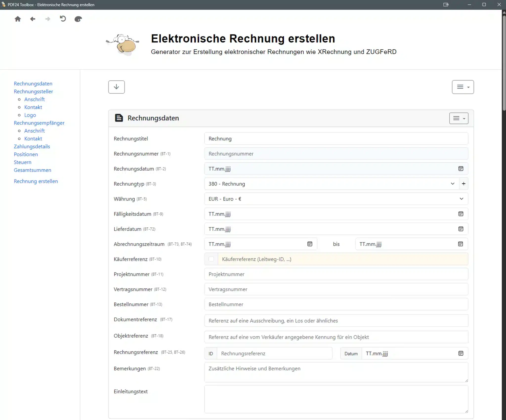Click the plus button next to Rechnungtyp
This screenshot has width=506, height=420.
click(464, 184)
